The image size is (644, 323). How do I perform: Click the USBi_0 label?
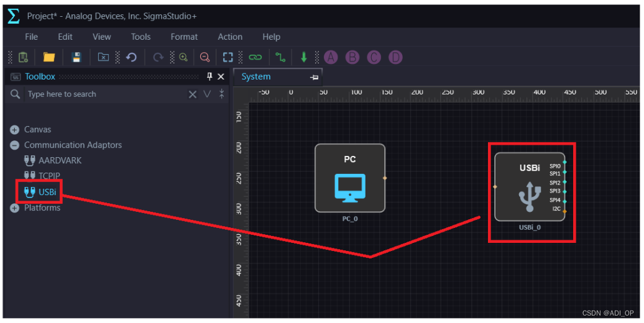coord(530,227)
